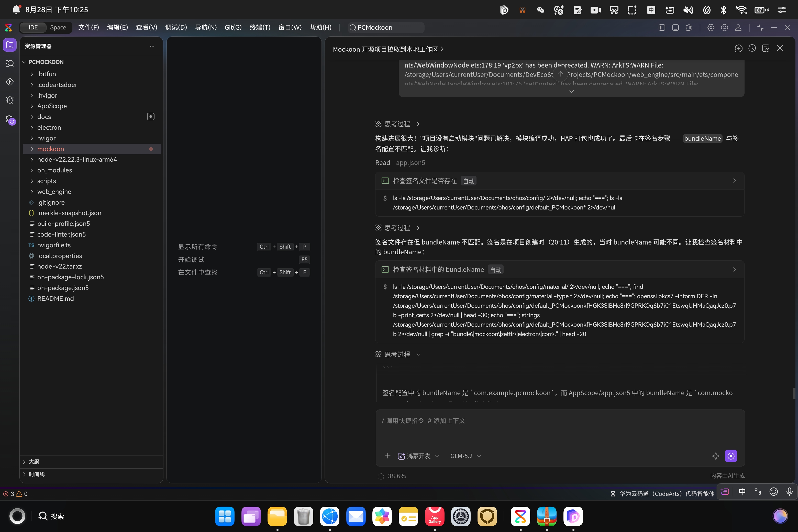Screen dimensions: 798x532
Task: Open the 终端(T) menu
Action: [x=260, y=27]
